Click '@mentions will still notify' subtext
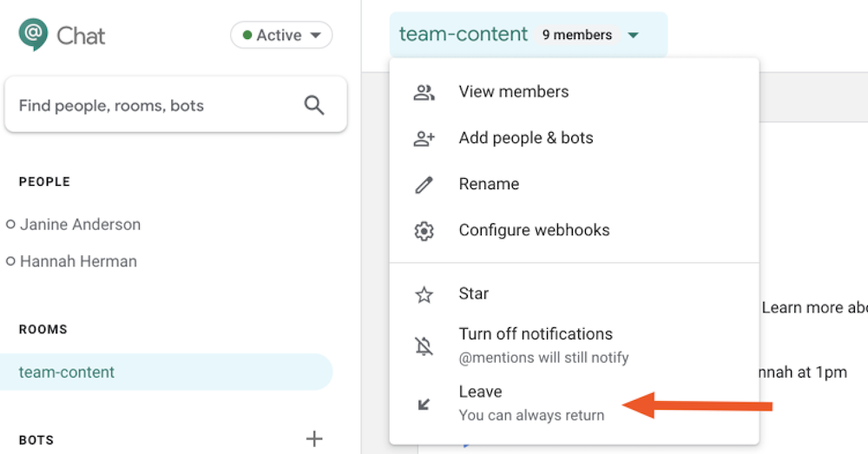The height and width of the screenshot is (454, 868). coord(543,358)
